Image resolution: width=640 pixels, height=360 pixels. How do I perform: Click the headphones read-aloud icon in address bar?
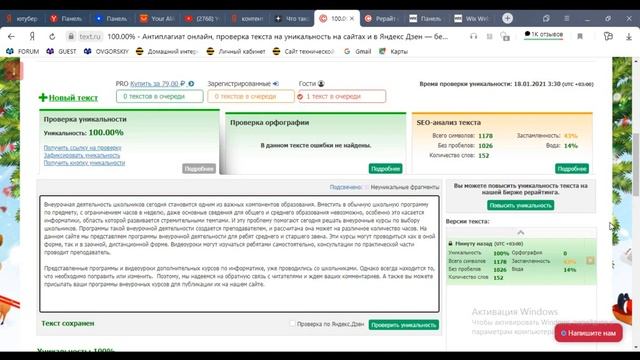[473, 36]
